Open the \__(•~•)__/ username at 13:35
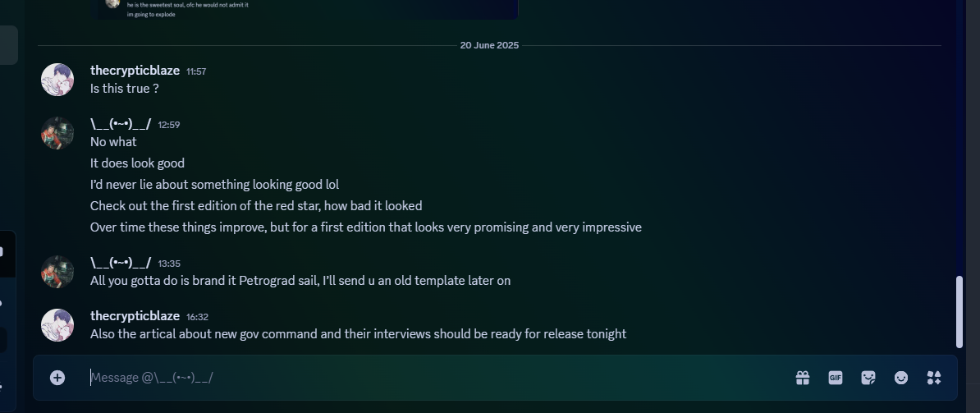Screen dimensions: 980x413 pos(121,263)
